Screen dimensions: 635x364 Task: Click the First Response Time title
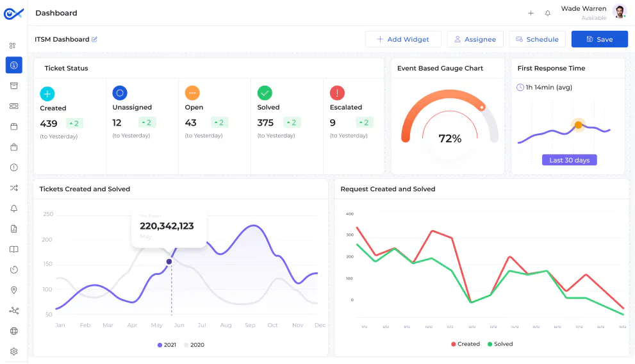pos(551,69)
